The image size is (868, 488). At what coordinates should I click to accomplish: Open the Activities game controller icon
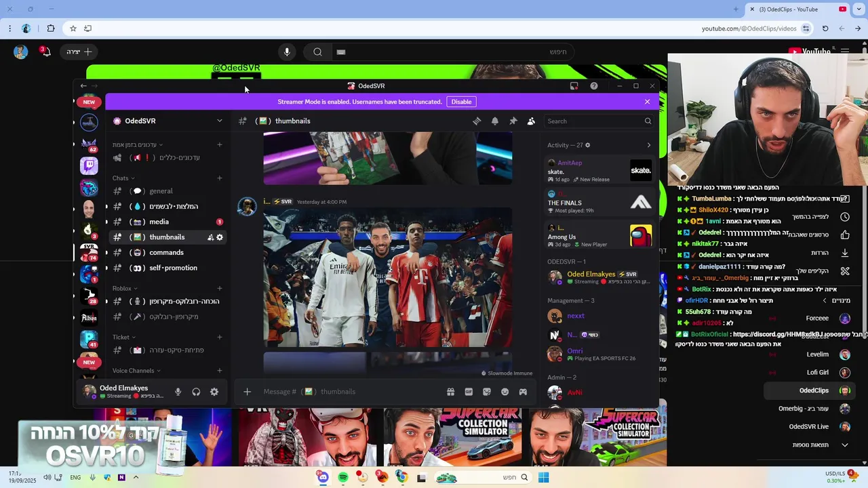(523, 392)
